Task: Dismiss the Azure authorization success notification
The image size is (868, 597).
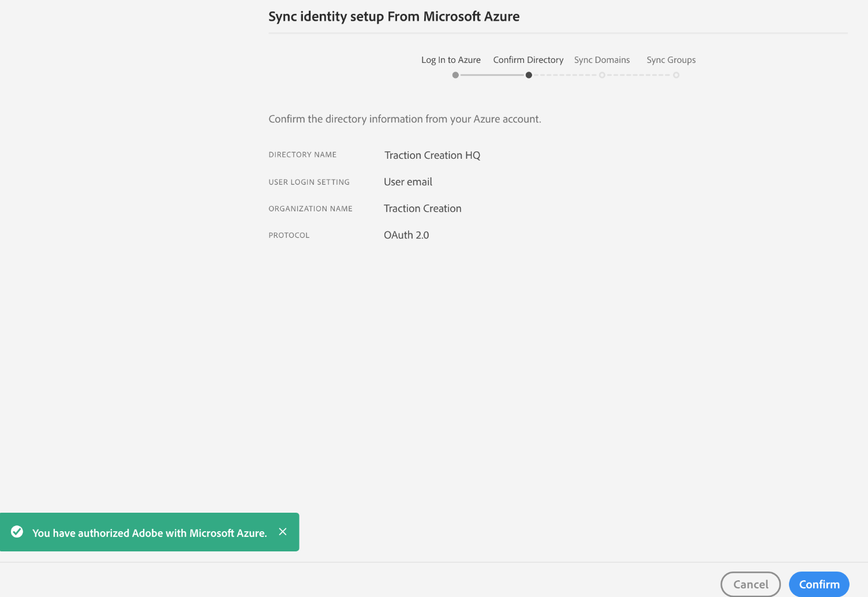Action: tap(283, 532)
